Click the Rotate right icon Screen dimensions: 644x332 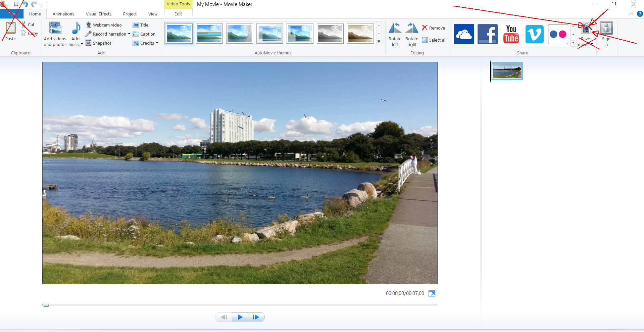point(412,29)
